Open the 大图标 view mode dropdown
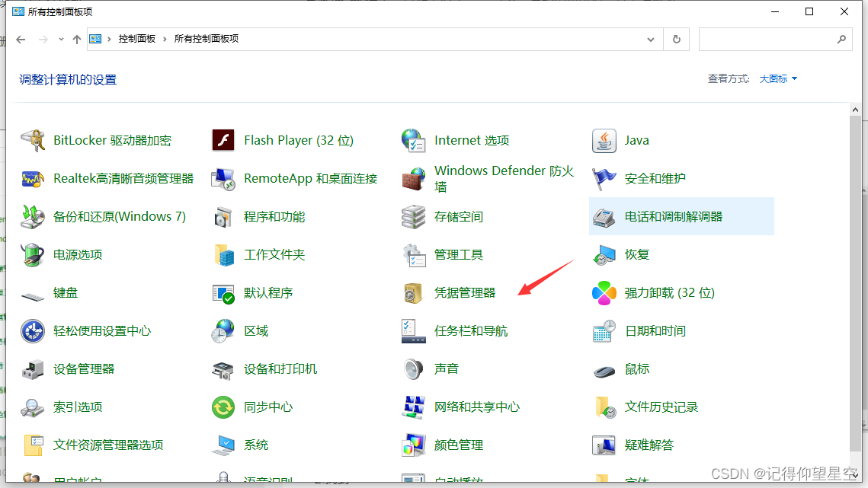Image resolution: width=868 pixels, height=488 pixels. tap(778, 79)
